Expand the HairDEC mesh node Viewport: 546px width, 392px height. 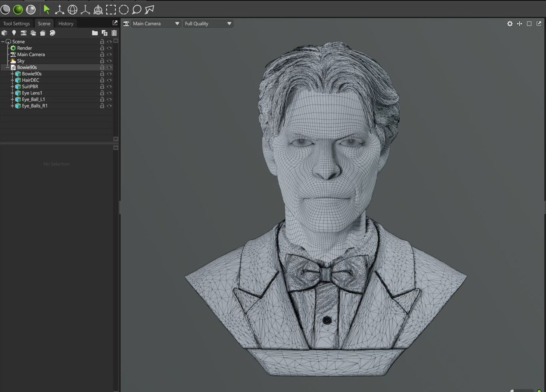(x=12, y=80)
